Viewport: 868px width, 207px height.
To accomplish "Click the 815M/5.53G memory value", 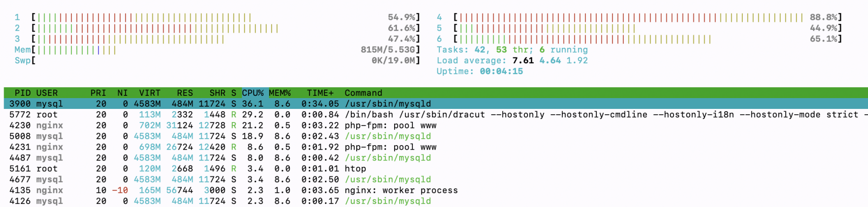I will (388, 50).
